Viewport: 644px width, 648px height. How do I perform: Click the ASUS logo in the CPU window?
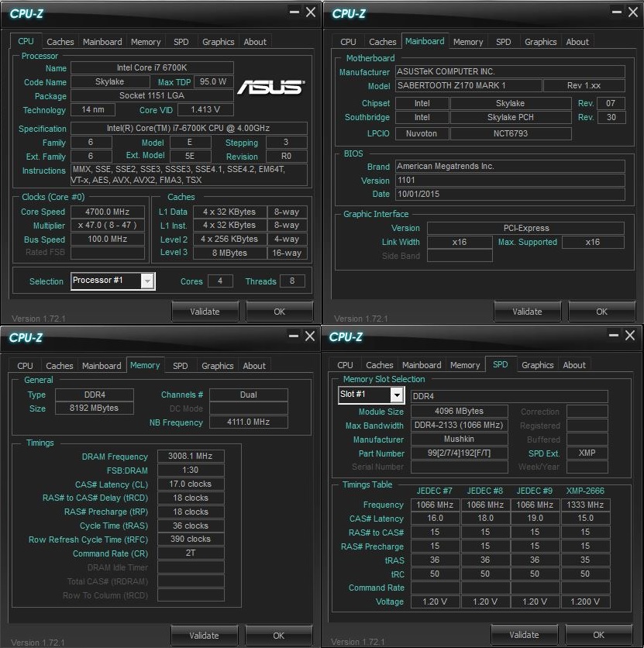[271, 87]
